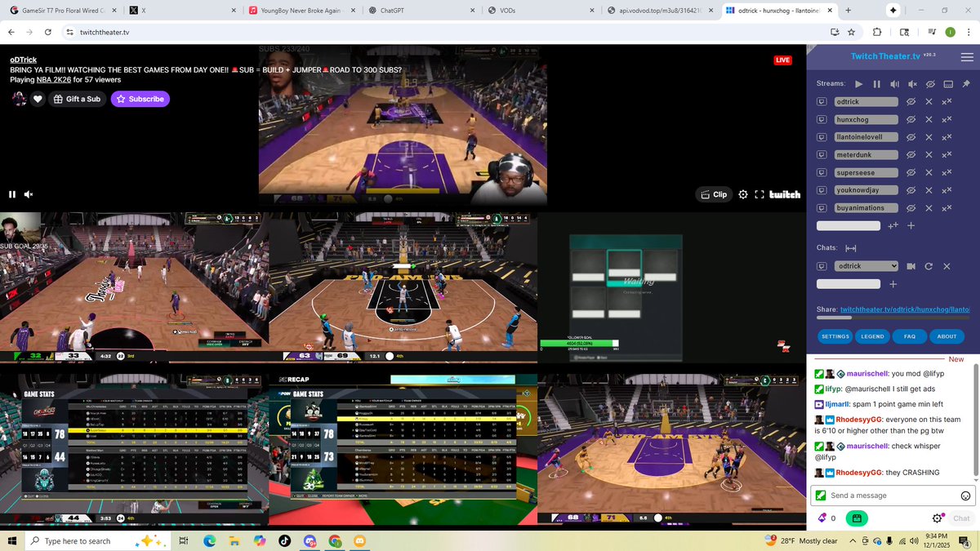The image size is (980, 551).
Task: Toggle visibility of the buyanimations stream
Action: click(x=911, y=208)
